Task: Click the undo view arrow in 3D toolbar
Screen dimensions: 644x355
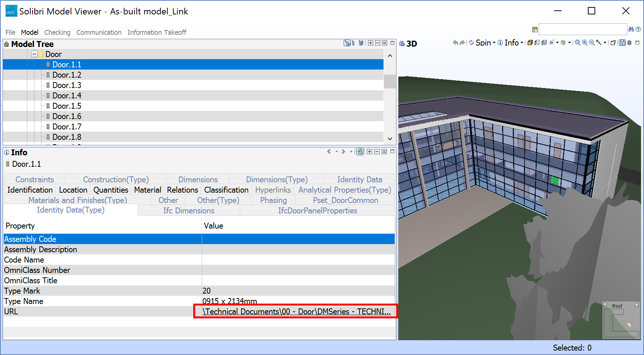Action: pyautogui.click(x=455, y=43)
